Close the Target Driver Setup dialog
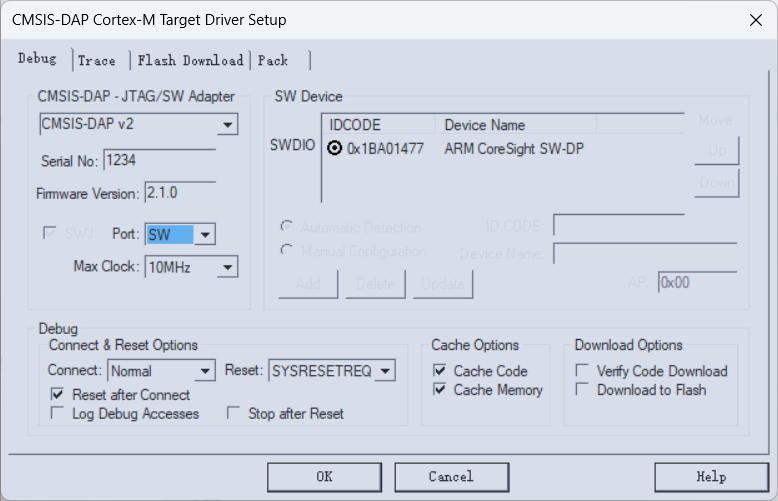778x501 pixels. click(x=754, y=20)
